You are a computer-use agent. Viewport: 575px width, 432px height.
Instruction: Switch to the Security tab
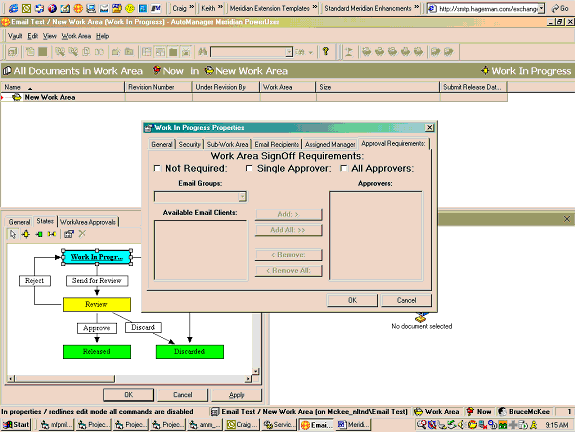point(190,144)
